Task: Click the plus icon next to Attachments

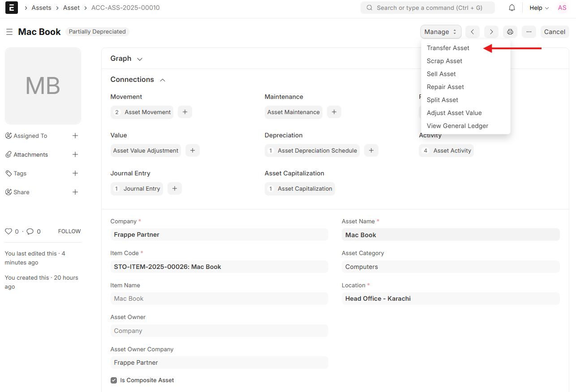Action: (75, 154)
